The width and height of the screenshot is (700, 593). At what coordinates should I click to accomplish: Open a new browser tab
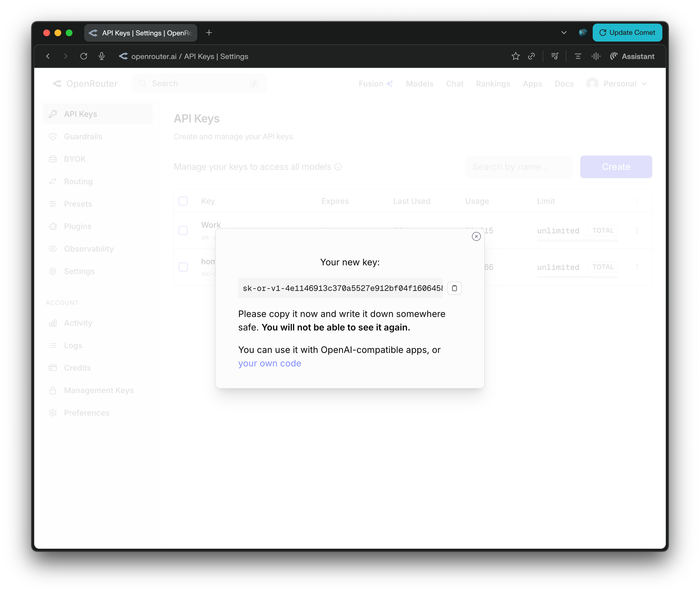tap(209, 33)
